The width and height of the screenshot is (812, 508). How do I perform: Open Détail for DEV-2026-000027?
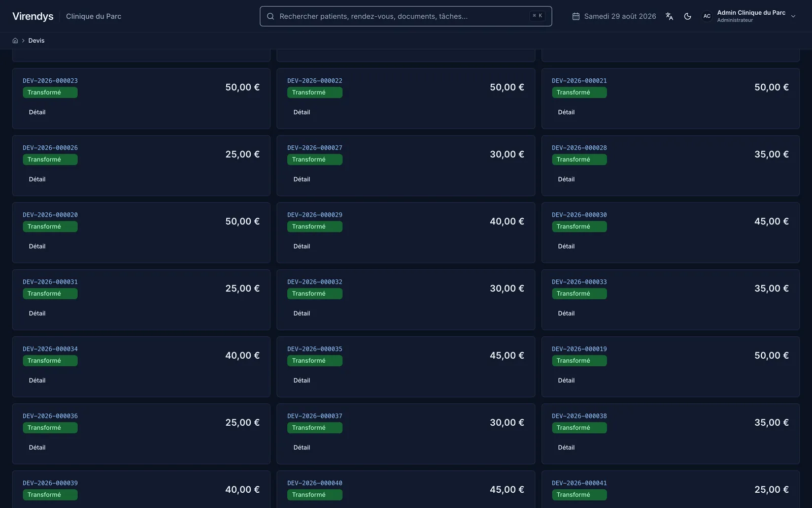pyautogui.click(x=301, y=179)
